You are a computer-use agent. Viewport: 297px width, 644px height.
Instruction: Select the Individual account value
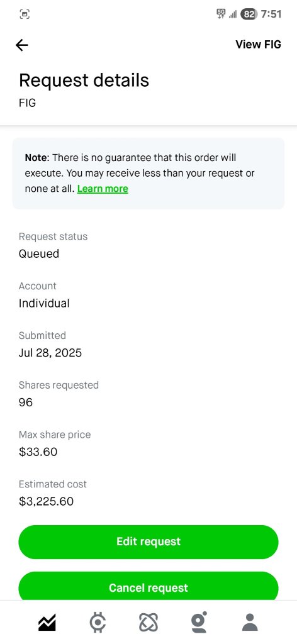(44, 304)
